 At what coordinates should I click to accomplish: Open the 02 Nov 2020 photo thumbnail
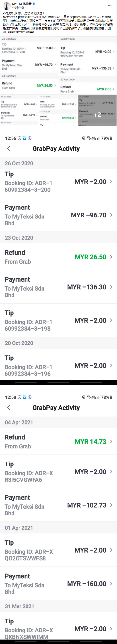click(x=88, y=65)
